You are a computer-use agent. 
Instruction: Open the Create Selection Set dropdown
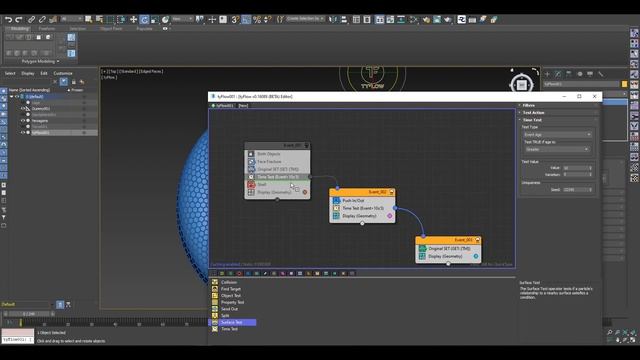point(305,19)
